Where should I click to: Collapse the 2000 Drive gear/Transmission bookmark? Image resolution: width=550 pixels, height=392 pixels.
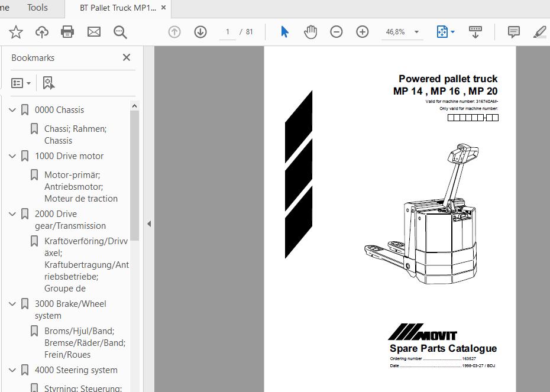point(12,214)
